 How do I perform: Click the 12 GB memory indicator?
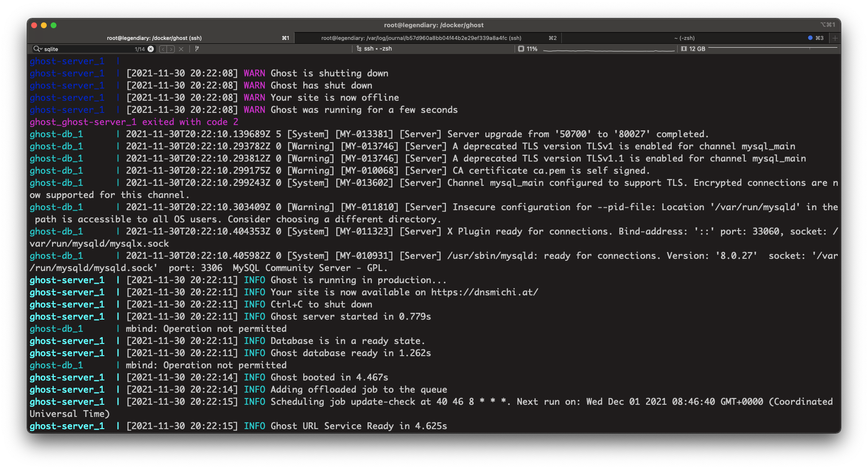pos(693,49)
